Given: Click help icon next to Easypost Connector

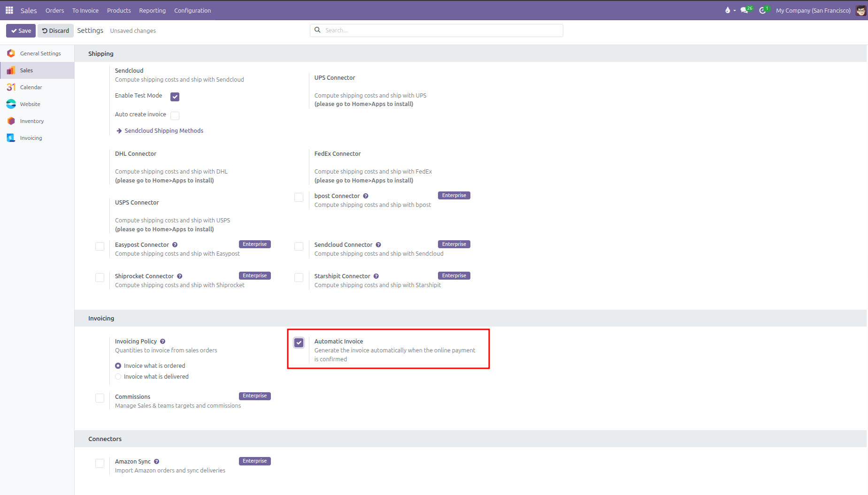Looking at the screenshot, I should pyautogui.click(x=175, y=245).
